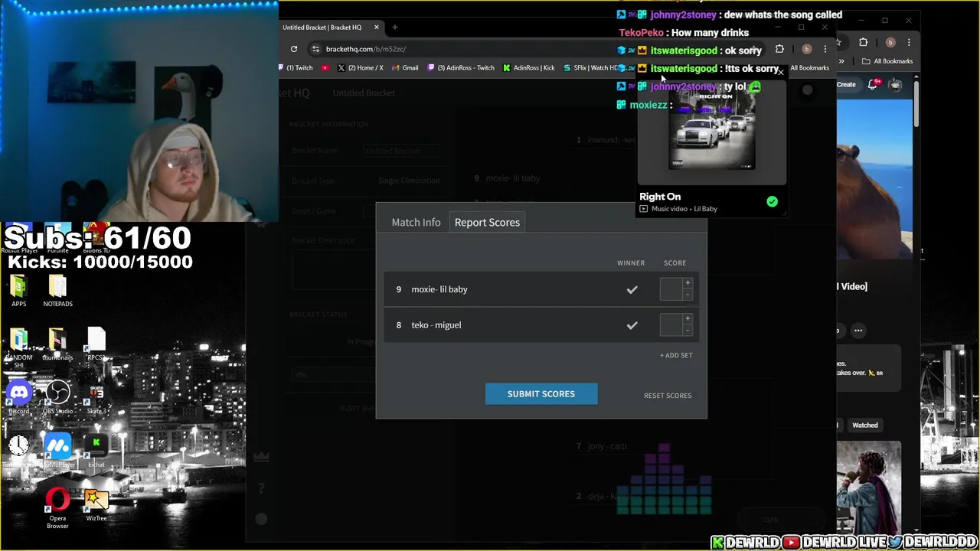Open the YouTube notifications bell
Image resolution: width=980 pixels, height=551 pixels.
[x=873, y=85]
